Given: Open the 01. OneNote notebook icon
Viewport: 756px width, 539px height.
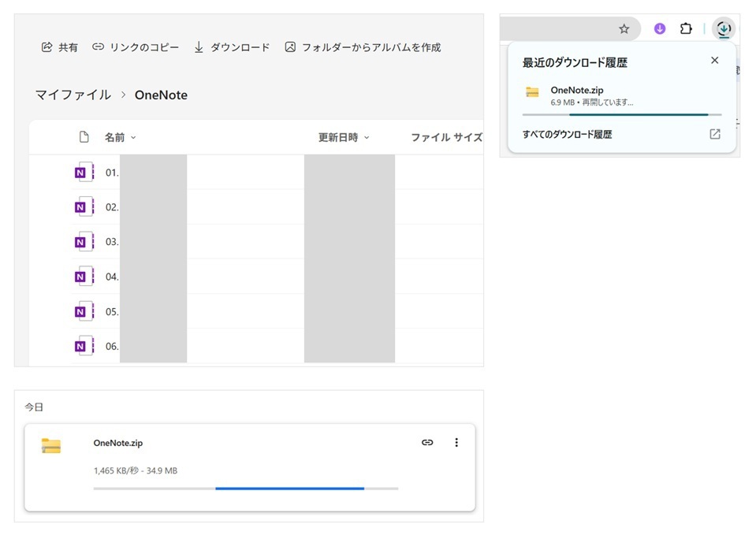Looking at the screenshot, I should click(x=84, y=172).
